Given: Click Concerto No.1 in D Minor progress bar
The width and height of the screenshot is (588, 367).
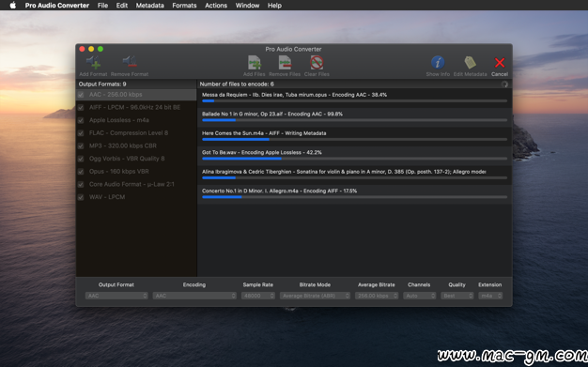Looking at the screenshot, I should 354,197.
